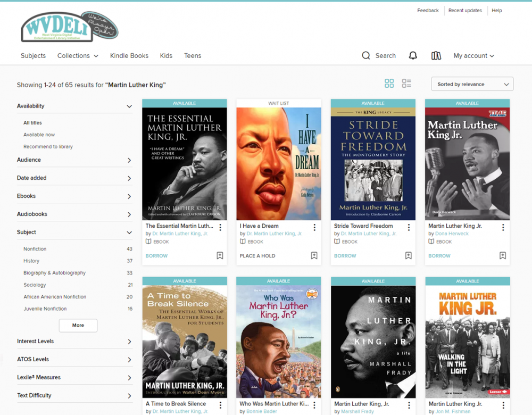Collapse the Availability filter section
This screenshot has height=415, width=532.
point(74,106)
